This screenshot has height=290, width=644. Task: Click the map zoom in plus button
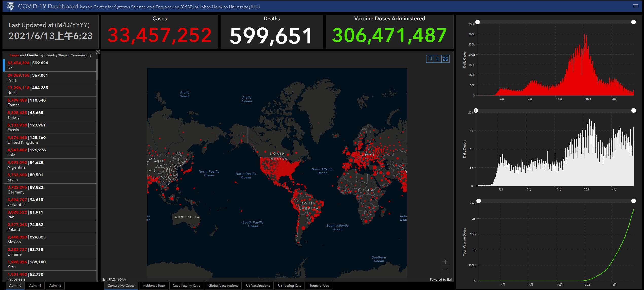click(445, 262)
